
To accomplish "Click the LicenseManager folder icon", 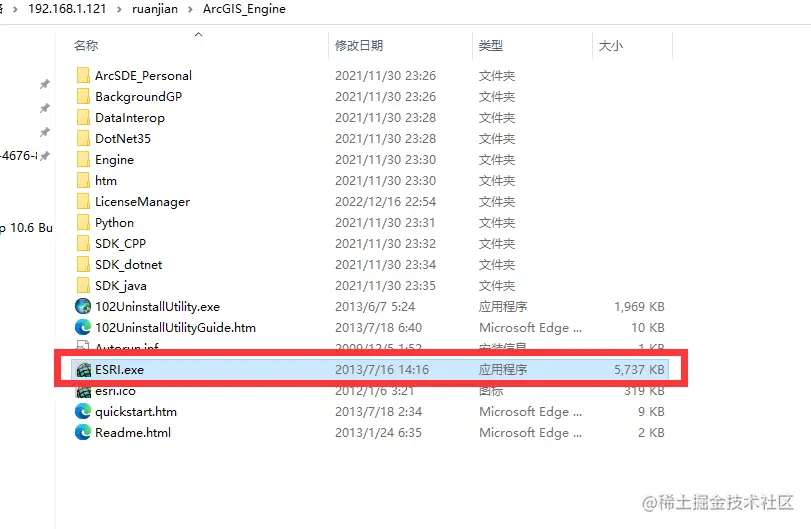I will pos(83,202).
